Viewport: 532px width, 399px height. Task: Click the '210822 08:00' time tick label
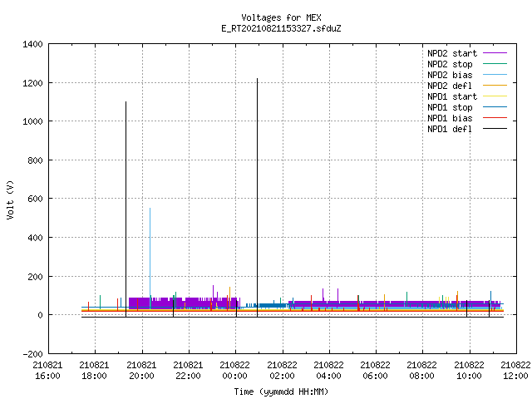[422, 371]
